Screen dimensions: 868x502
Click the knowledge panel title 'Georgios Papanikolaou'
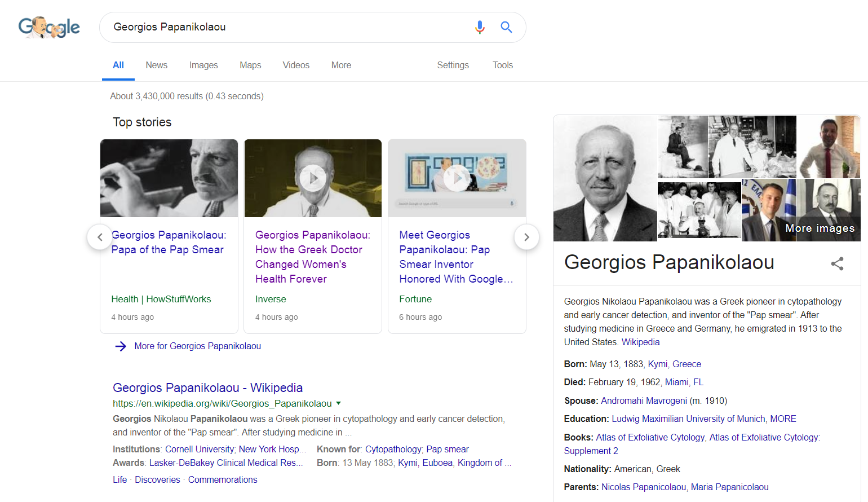point(669,262)
